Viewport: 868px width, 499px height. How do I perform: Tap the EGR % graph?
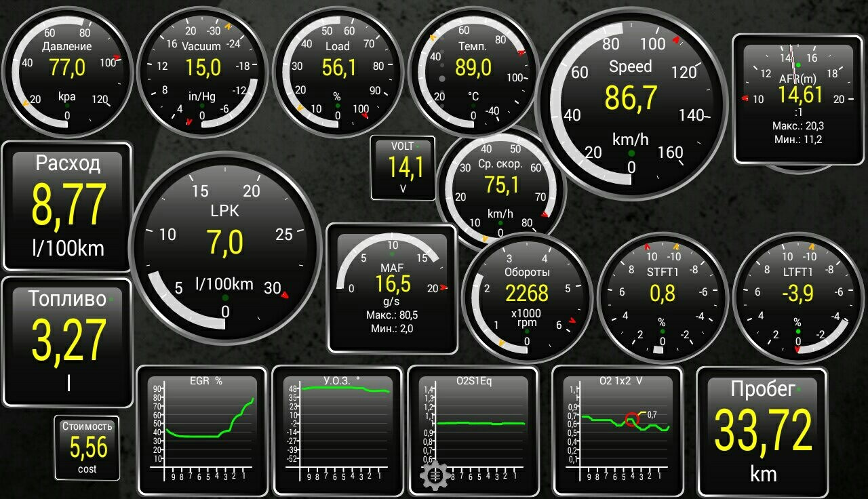point(202,431)
